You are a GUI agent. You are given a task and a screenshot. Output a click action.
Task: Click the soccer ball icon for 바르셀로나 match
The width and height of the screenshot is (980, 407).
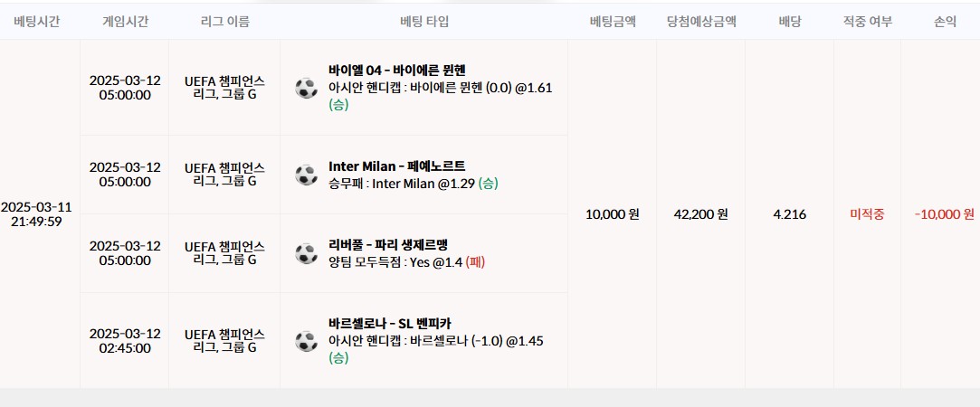coord(306,341)
